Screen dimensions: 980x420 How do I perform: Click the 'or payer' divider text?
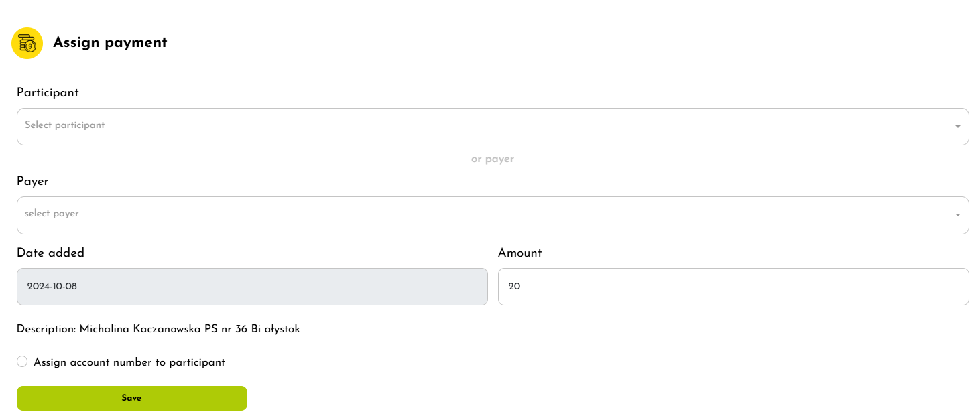coord(493,159)
